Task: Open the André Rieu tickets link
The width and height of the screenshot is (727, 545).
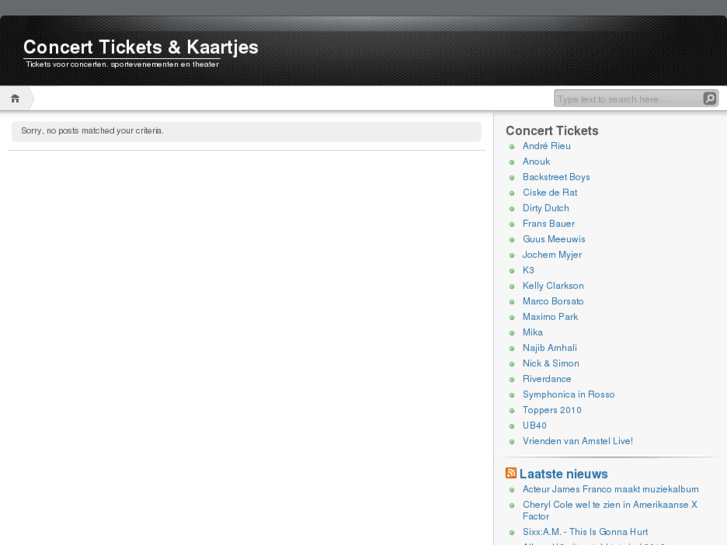Action: (548, 146)
